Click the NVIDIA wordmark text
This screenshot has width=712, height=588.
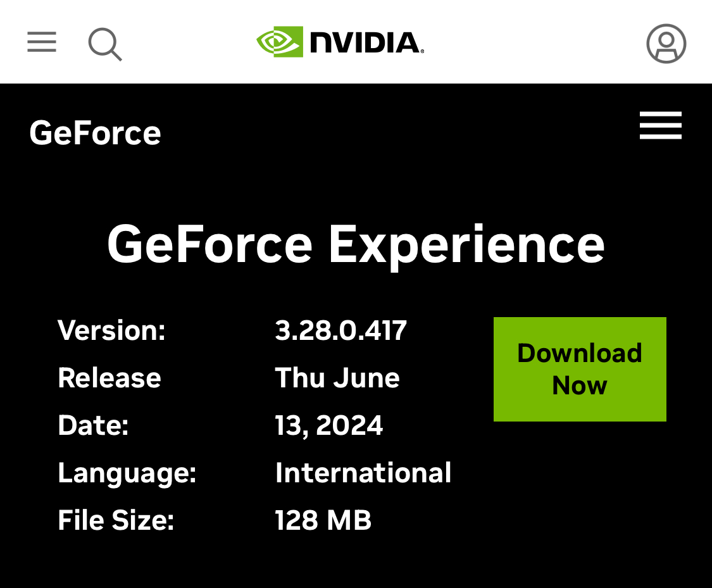[366, 42]
